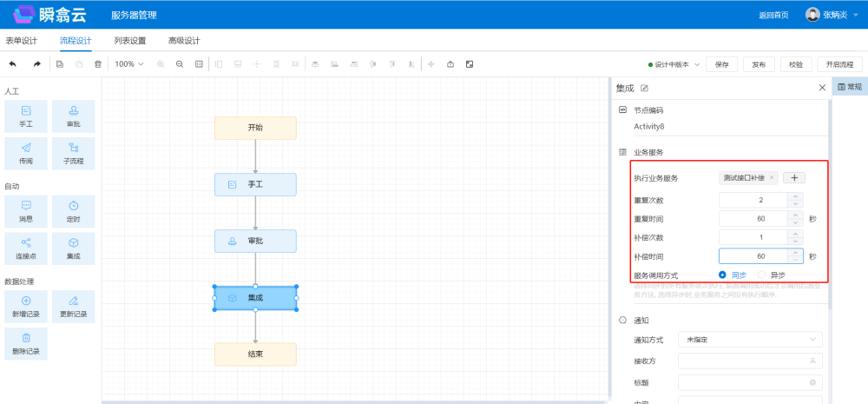Click the trash delete icon in the toolbar
The image size is (868, 404).
point(97,64)
